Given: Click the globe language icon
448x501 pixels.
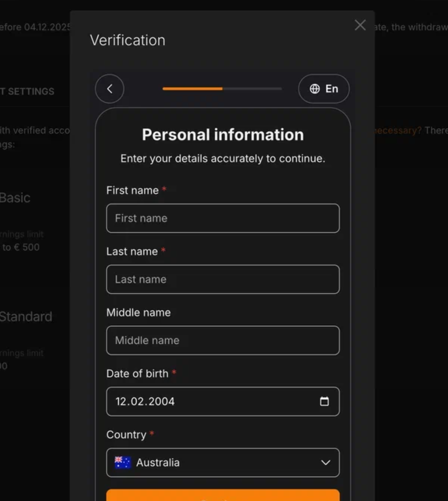Looking at the screenshot, I should pos(315,89).
